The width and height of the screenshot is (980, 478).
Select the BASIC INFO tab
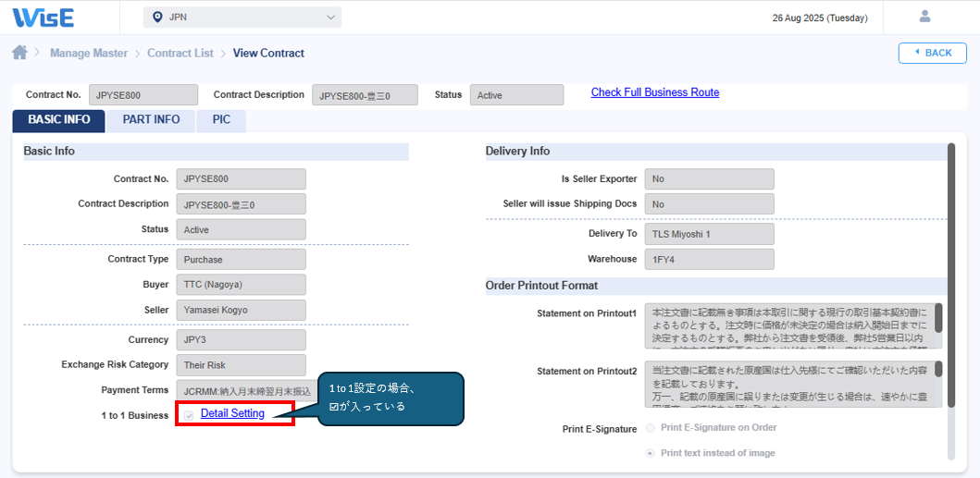tap(59, 120)
